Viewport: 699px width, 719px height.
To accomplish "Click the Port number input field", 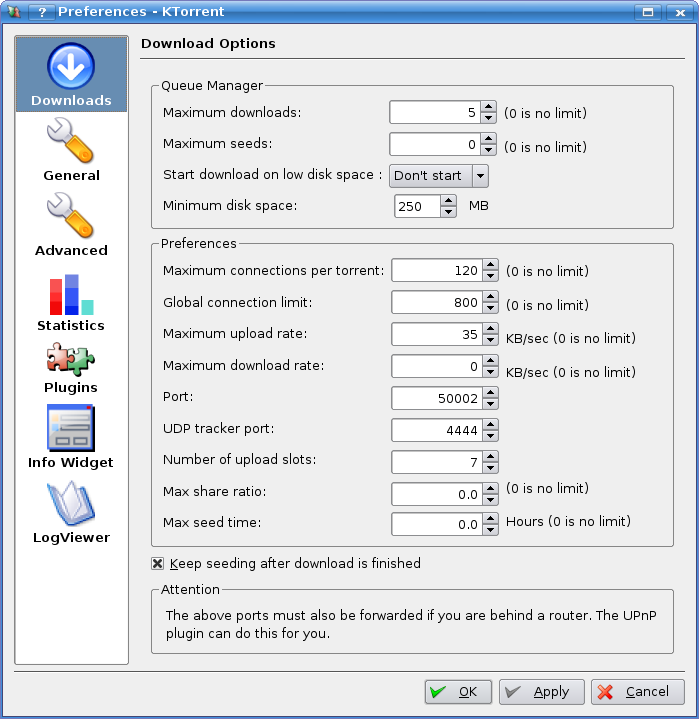I will (437, 398).
